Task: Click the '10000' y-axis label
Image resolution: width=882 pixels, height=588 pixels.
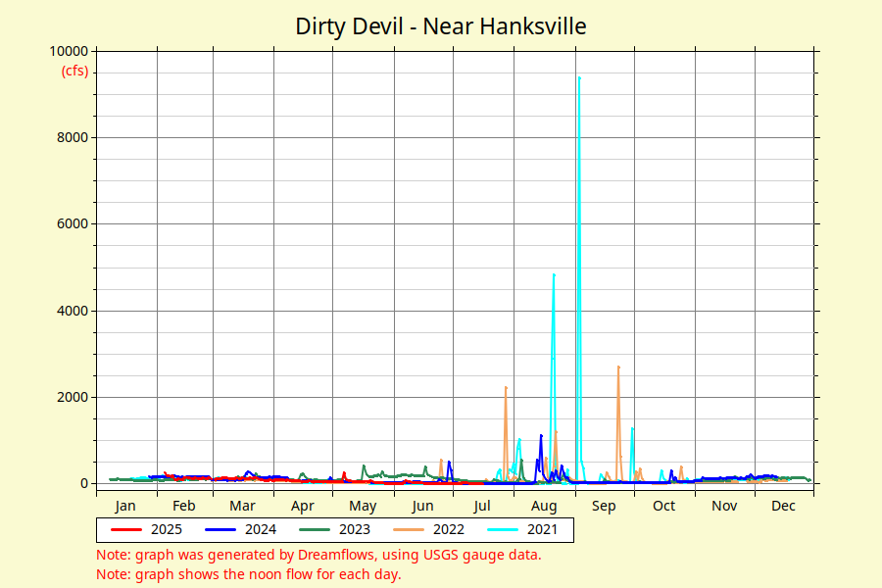Action: (x=69, y=51)
